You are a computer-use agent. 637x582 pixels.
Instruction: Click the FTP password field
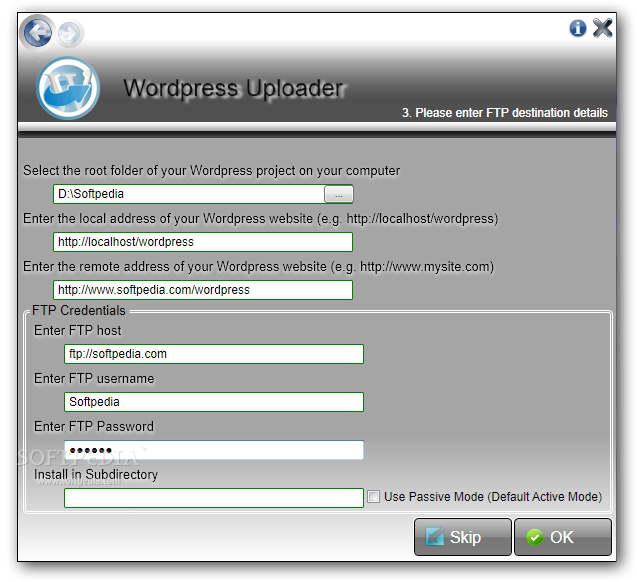click(214, 450)
